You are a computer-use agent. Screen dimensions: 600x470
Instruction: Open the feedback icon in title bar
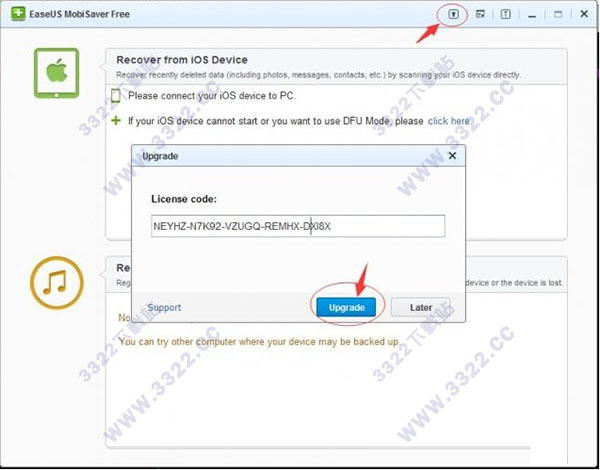pyautogui.click(x=480, y=15)
